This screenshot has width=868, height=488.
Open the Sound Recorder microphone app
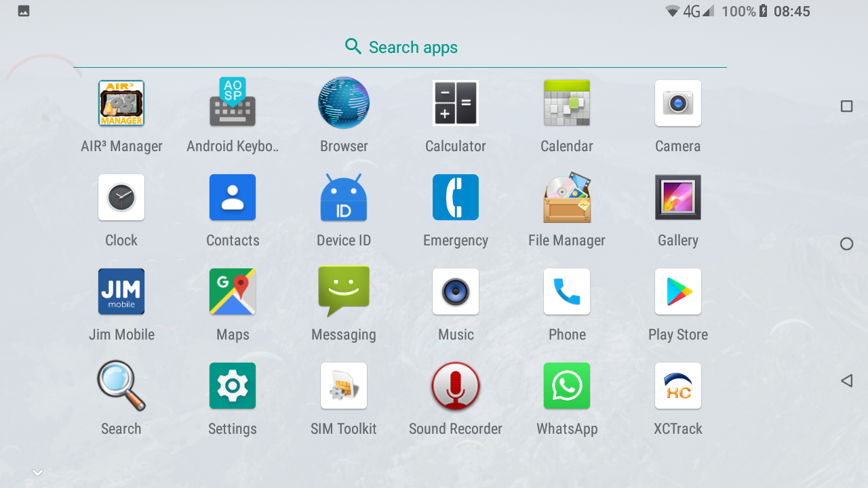tap(456, 386)
